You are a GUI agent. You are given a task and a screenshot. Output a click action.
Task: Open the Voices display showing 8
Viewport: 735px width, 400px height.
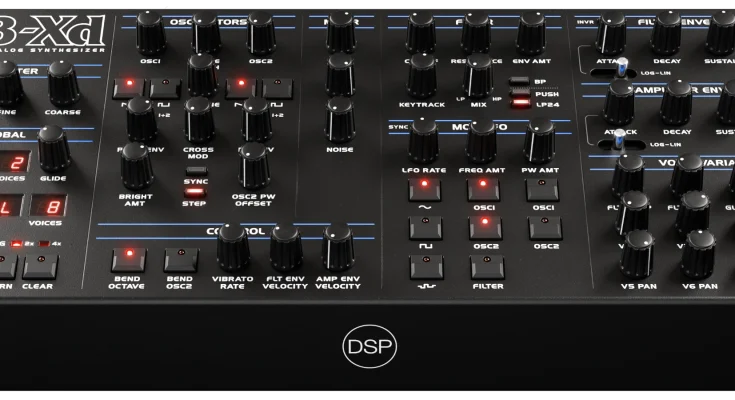tap(52, 208)
